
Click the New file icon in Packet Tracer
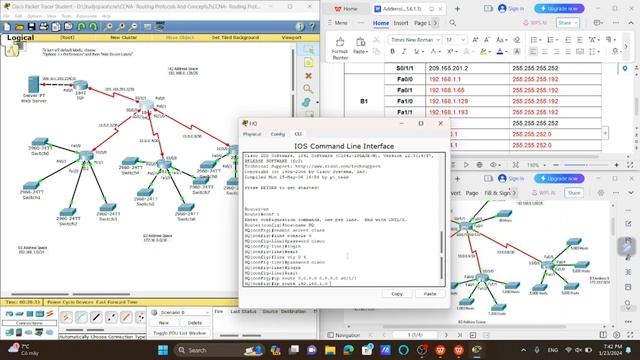tap(7, 27)
